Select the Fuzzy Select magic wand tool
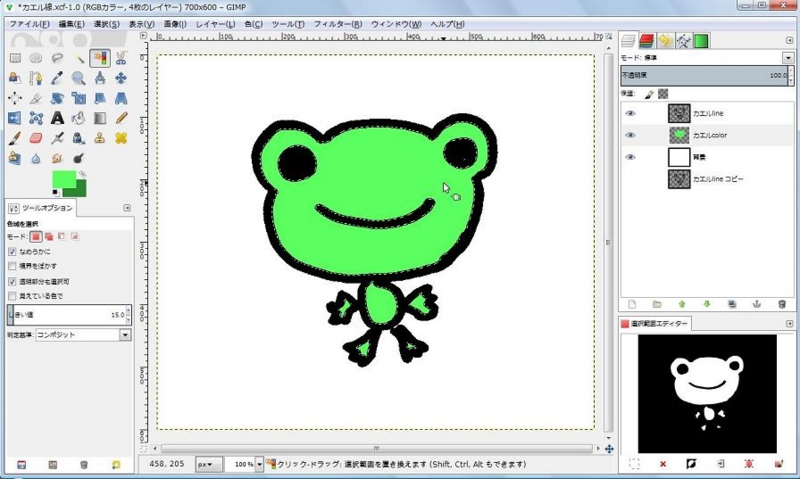Screen dimensions: 800x479 (x=79, y=58)
